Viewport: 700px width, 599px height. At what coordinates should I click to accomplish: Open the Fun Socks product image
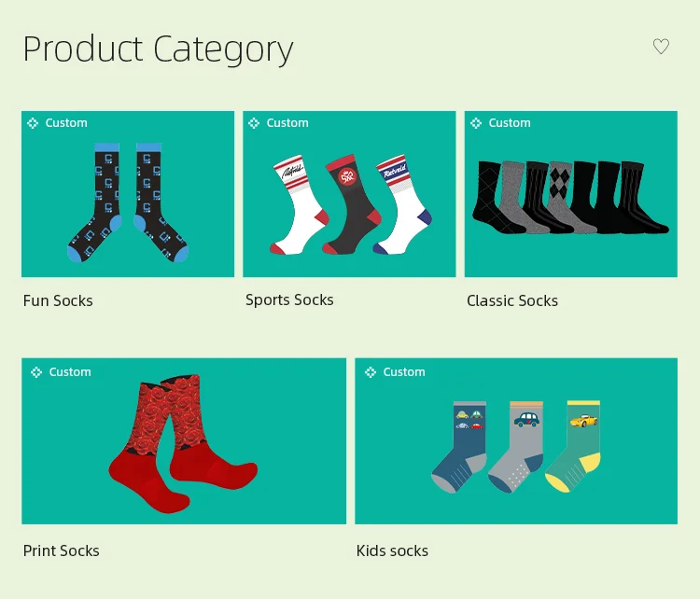click(x=128, y=201)
